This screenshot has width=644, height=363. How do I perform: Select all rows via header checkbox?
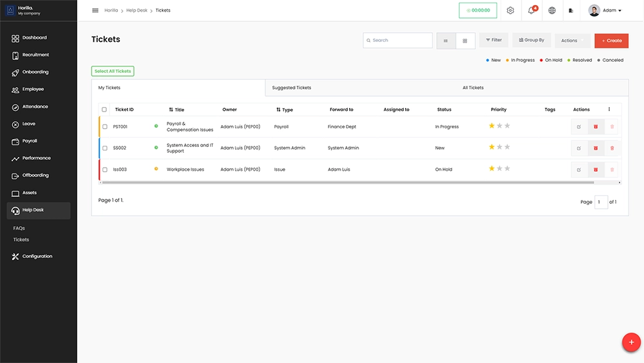104,110
